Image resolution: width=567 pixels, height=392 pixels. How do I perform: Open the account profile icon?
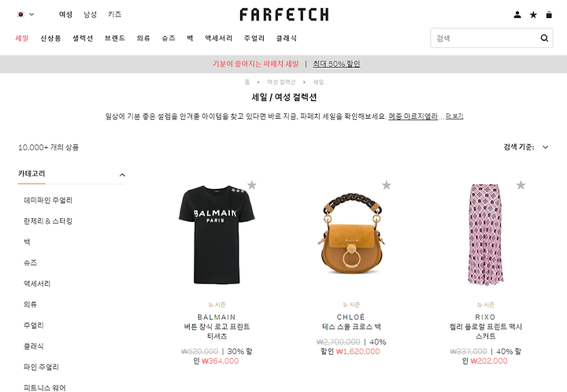517,15
